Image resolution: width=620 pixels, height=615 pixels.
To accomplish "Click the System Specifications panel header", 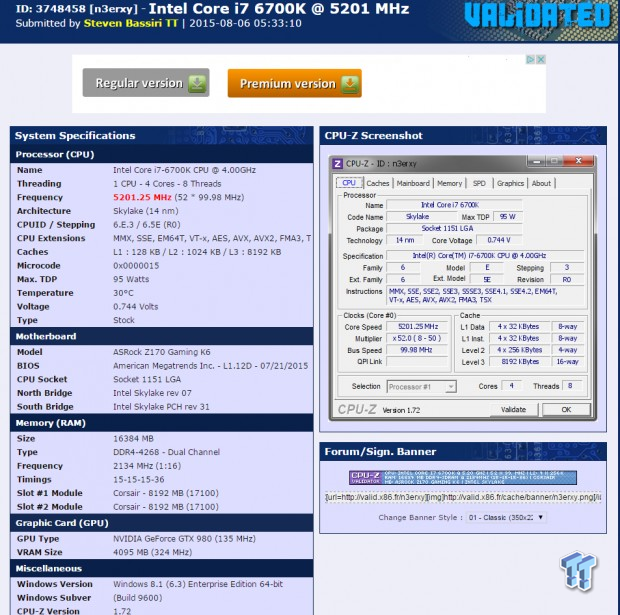I will coord(162,136).
